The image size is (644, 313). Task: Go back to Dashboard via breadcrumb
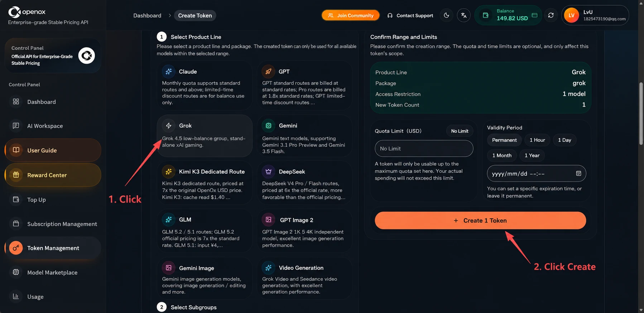click(x=147, y=15)
